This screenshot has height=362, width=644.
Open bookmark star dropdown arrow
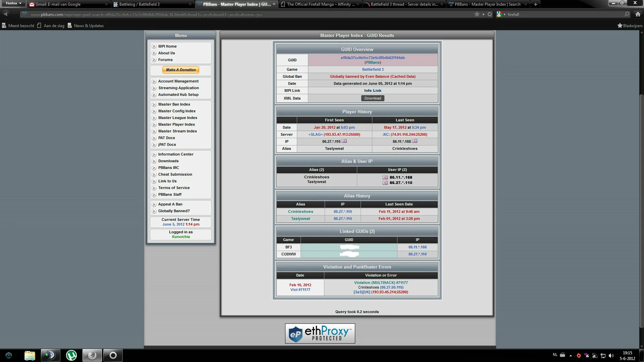click(483, 14)
